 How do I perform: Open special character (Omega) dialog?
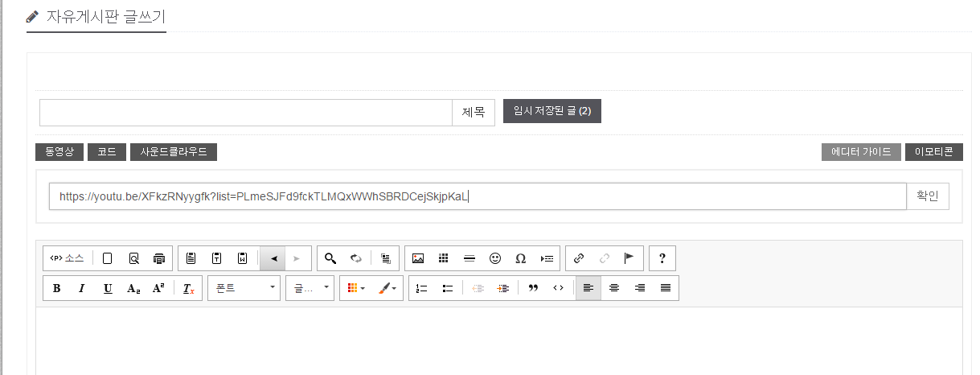point(520,258)
